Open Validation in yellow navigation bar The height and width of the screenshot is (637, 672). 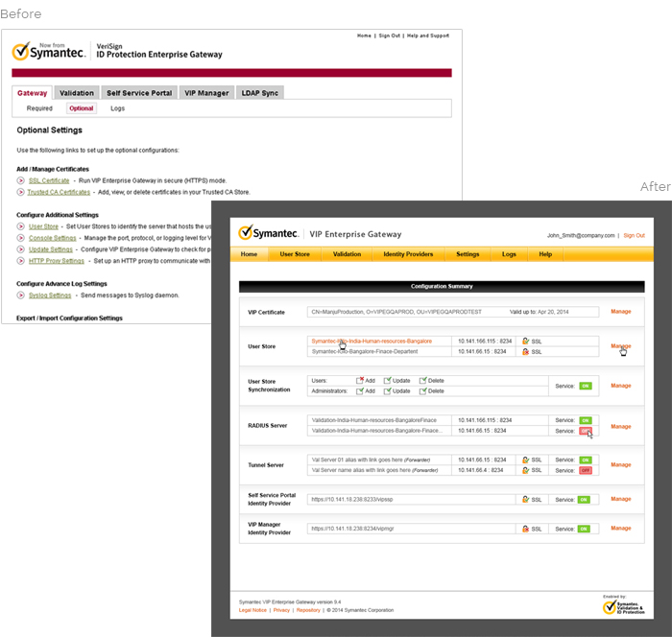click(347, 254)
